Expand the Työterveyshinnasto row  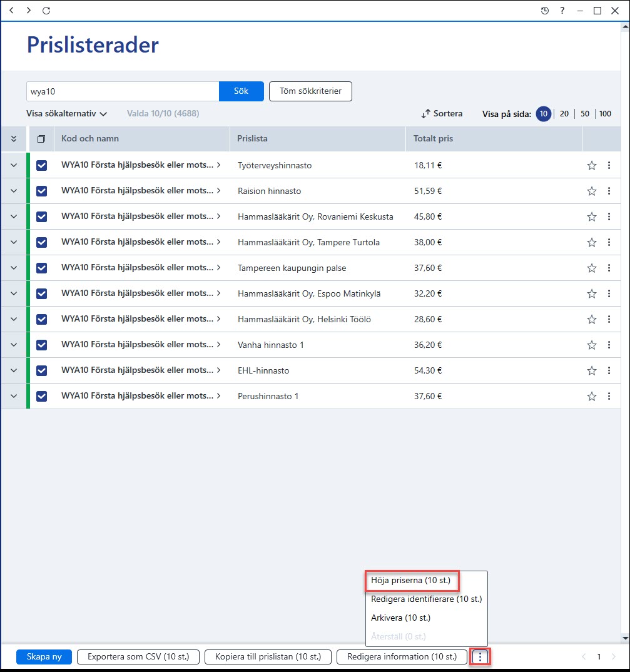(x=14, y=165)
